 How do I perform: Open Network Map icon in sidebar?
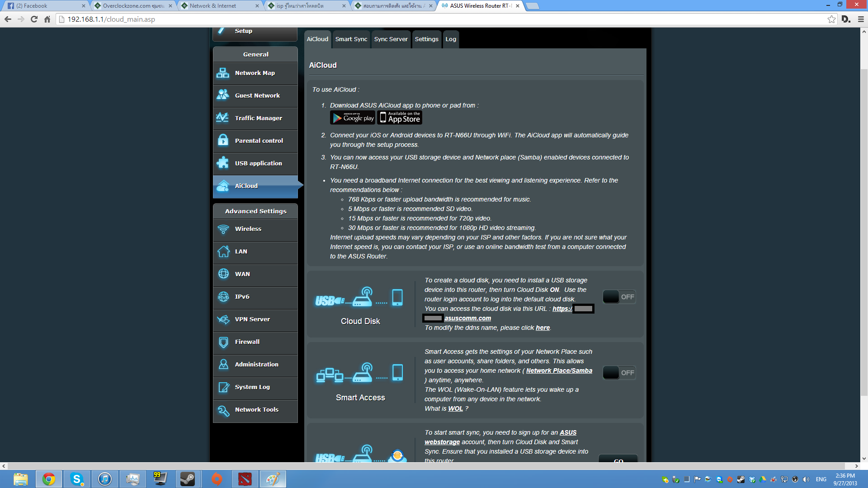[x=223, y=73]
